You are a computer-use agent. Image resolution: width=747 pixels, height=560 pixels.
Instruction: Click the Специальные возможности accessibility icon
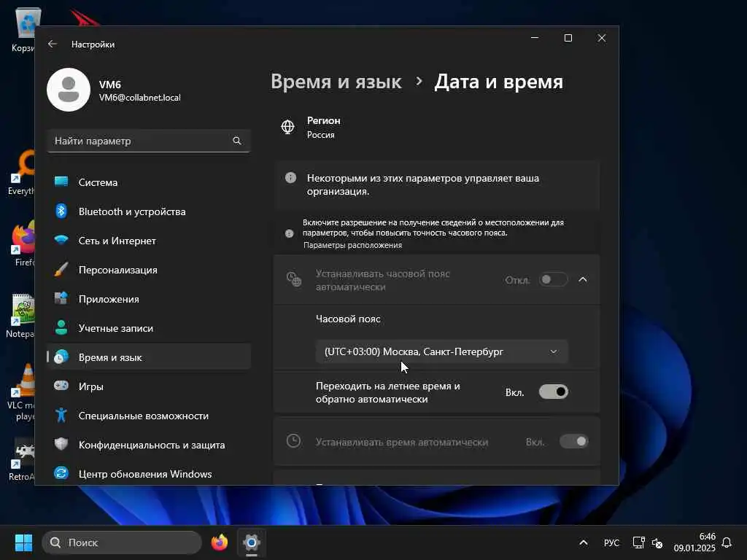61,415
